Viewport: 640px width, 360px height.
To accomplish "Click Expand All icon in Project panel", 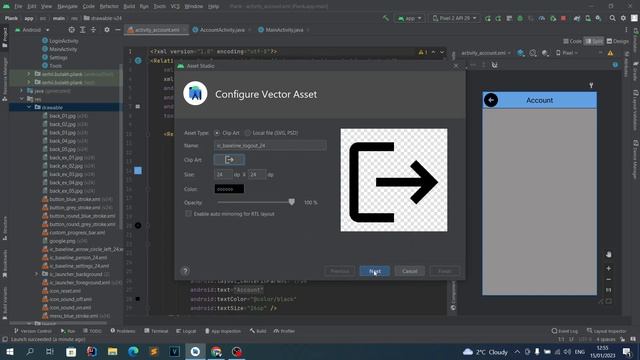I will click(x=82, y=30).
